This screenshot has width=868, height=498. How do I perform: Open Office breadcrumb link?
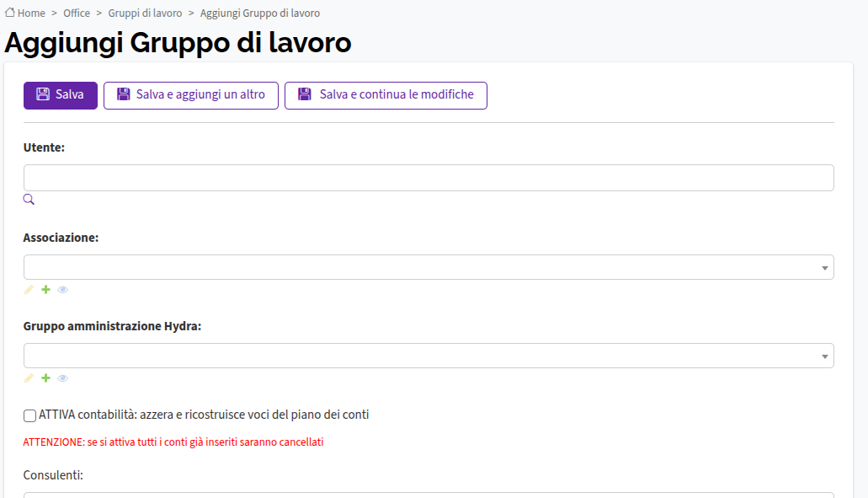pyautogui.click(x=77, y=13)
